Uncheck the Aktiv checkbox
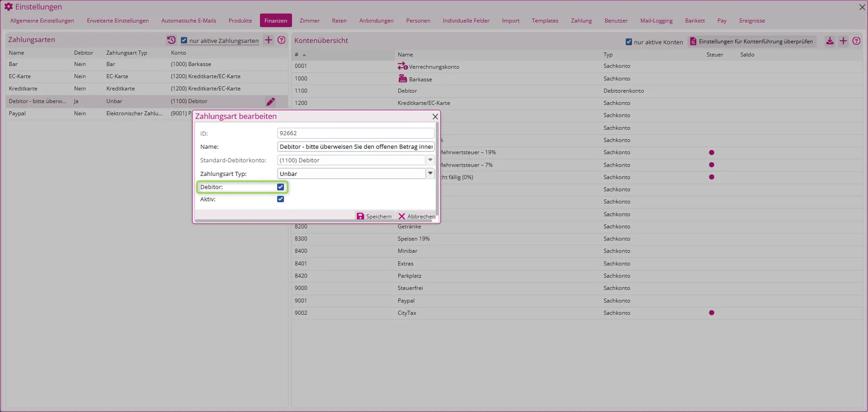The height and width of the screenshot is (412, 868). [x=280, y=199]
